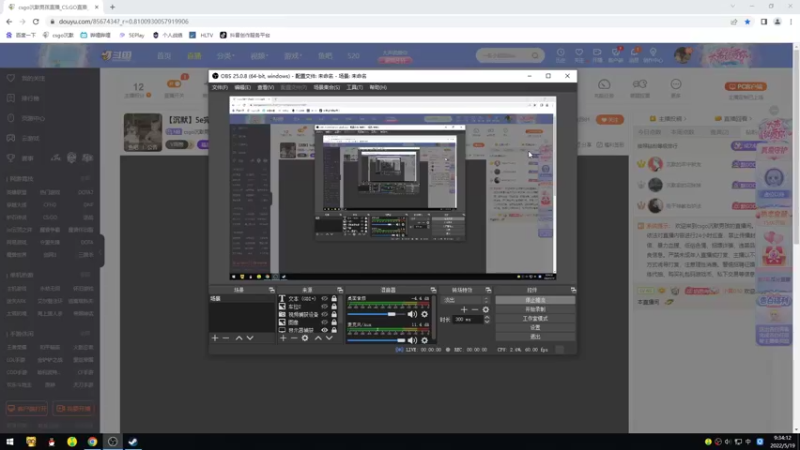This screenshot has width=800, height=450.
Task: Toggle lock on 文本 (GDI+) source
Action: click(334, 298)
